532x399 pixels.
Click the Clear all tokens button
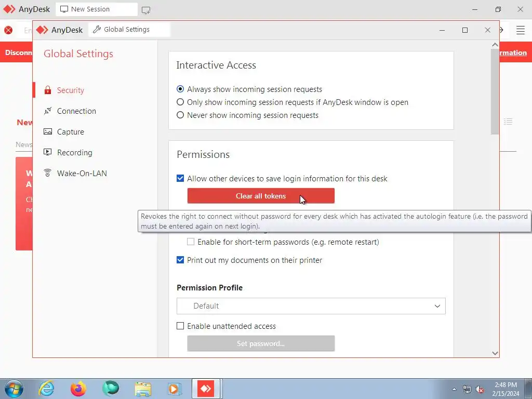(261, 196)
